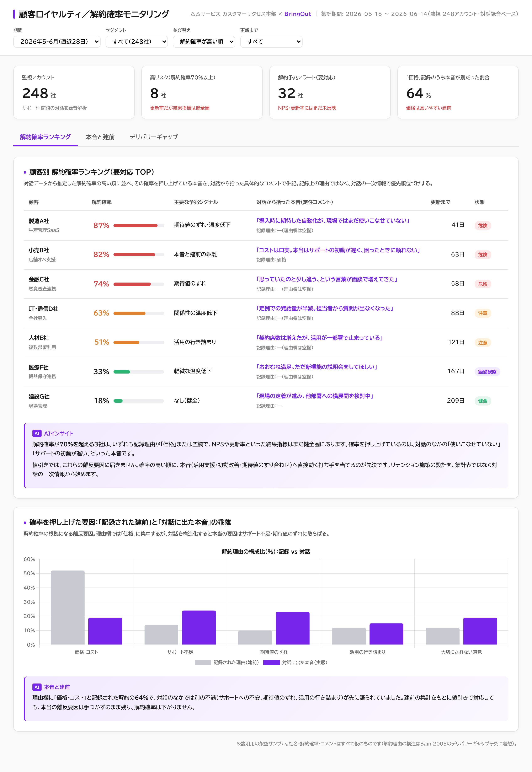Switch to the 解約確率ランキング tab

tap(45, 137)
